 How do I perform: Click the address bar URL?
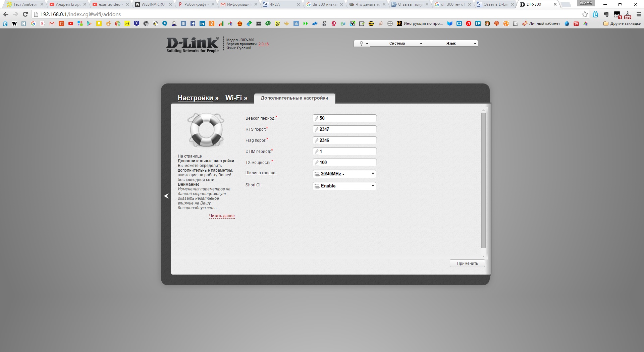(x=80, y=14)
